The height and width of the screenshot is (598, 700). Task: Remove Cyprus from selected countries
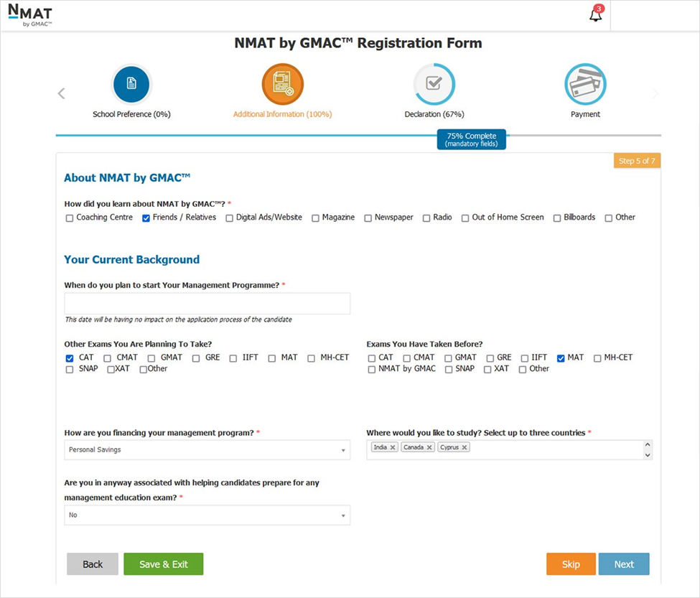tap(465, 447)
